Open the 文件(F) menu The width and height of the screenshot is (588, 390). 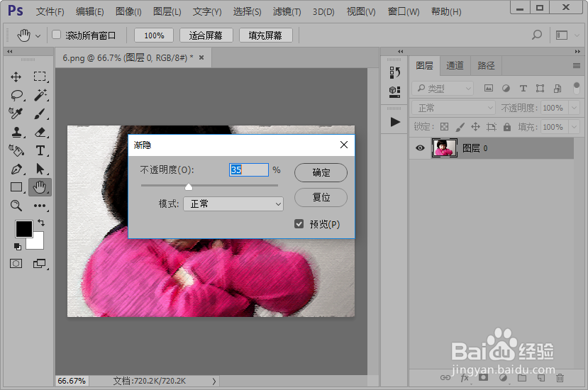(x=50, y=11)
